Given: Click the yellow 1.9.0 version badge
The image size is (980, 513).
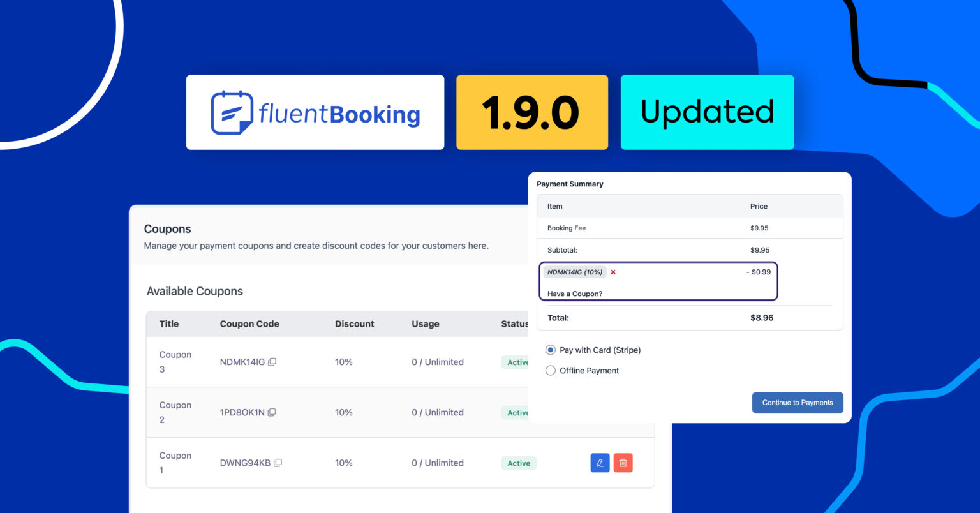Looking at the screenshot, I should point(531,112).
